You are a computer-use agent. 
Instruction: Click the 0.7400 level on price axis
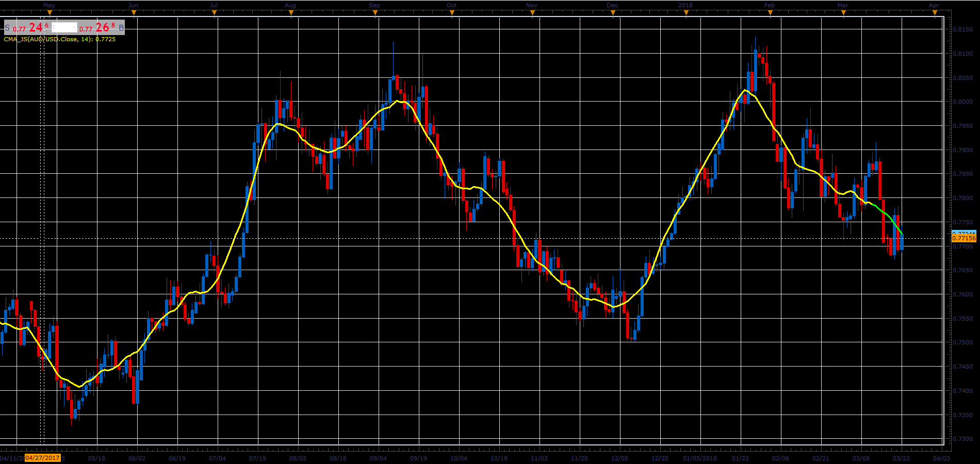[962, 391]
